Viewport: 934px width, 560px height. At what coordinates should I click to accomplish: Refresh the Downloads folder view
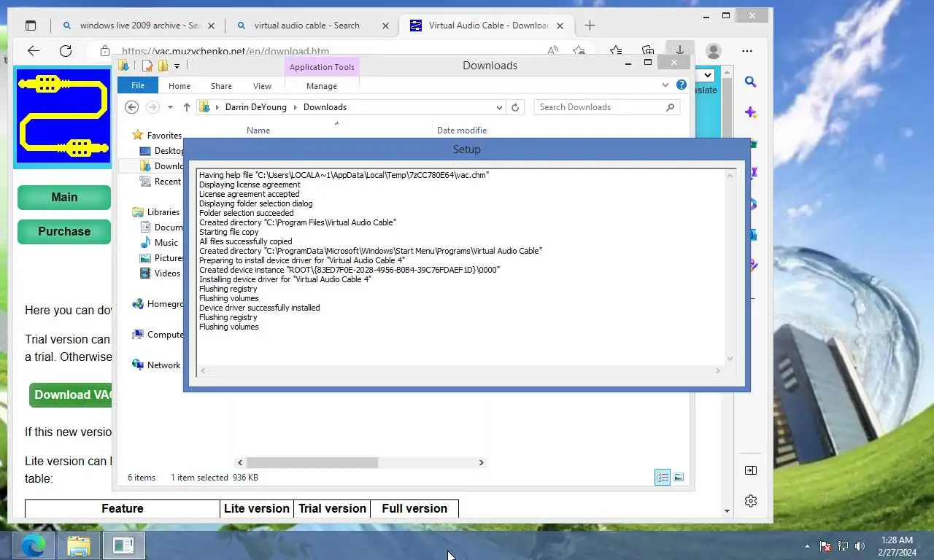[515, 107]
